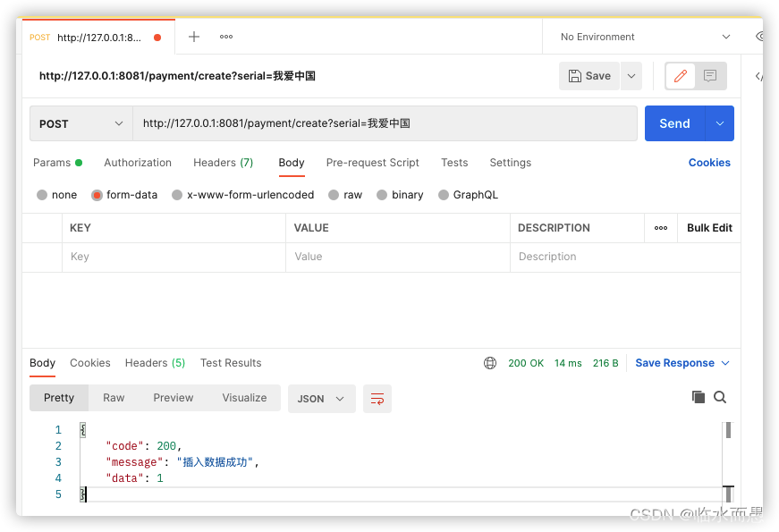Switch to the Authorization tab

[x=138, y=163]
